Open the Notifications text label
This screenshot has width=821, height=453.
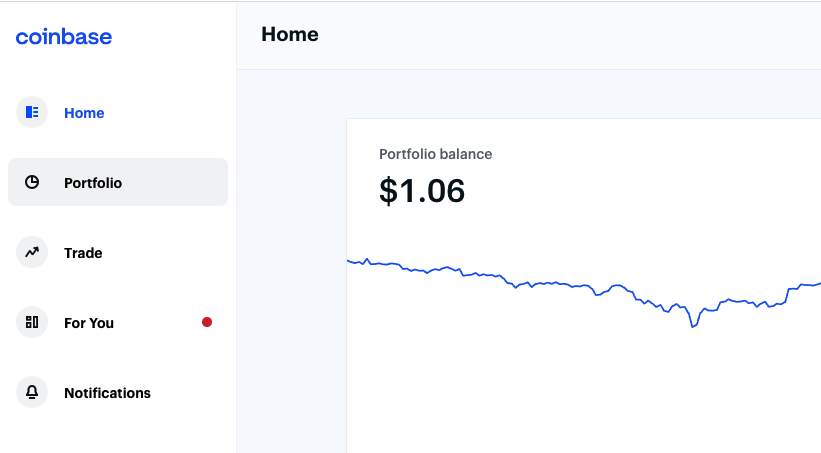click(107, 393)
